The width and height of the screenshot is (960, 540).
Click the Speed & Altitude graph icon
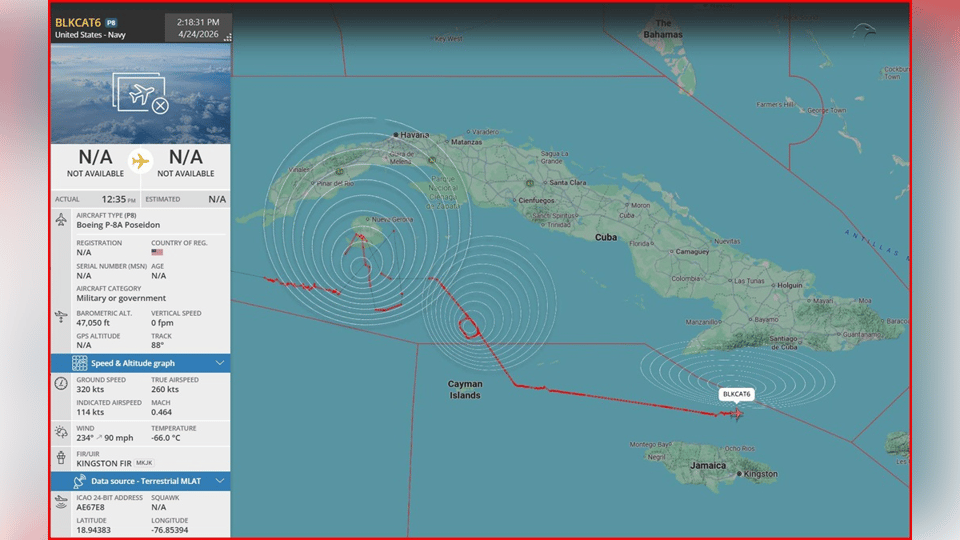coord(80,363)
